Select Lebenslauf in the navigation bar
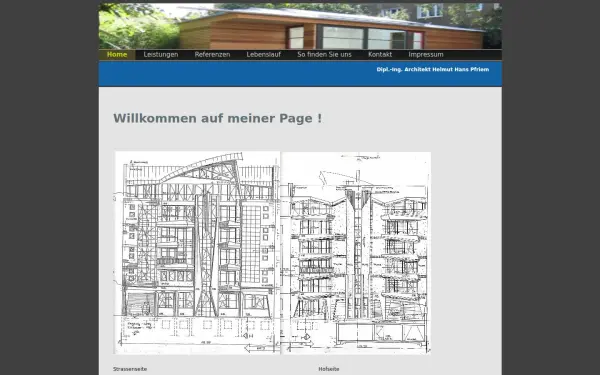 [264, 55]
